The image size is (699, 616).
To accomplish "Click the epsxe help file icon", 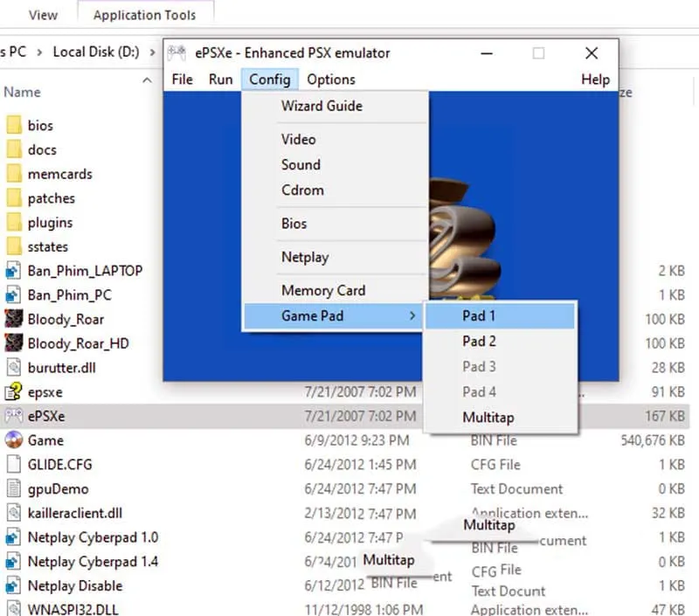I will 13,391.
